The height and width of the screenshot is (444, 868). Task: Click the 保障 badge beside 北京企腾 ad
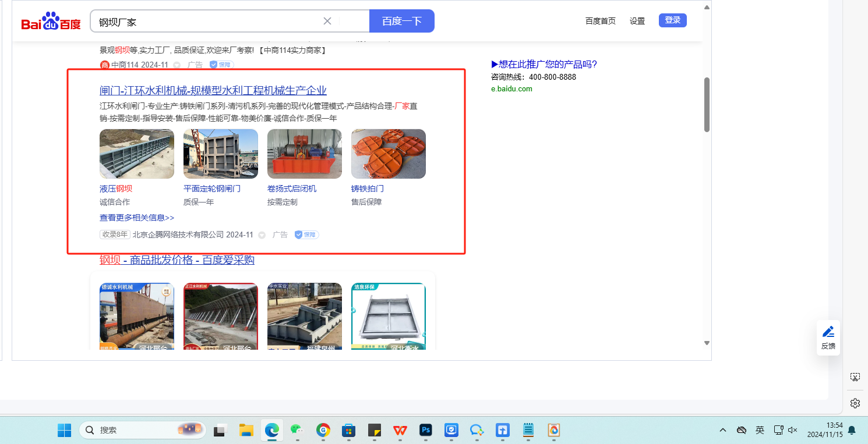[306, 235]
